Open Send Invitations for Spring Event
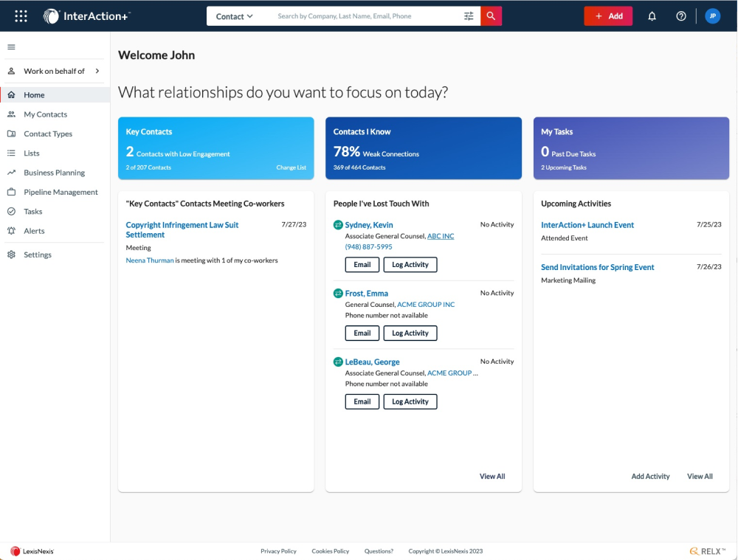The width and height of the screenshot is (738, 560). (x=597, y=267)
